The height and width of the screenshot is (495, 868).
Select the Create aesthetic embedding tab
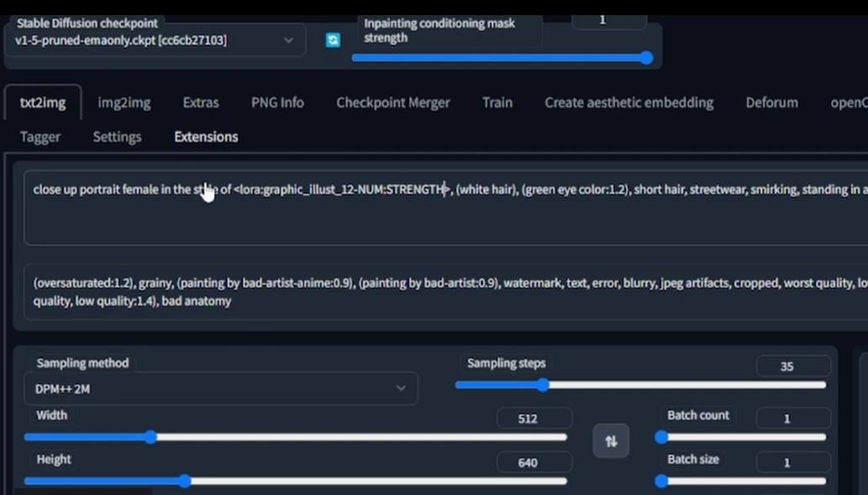[629, 102]
